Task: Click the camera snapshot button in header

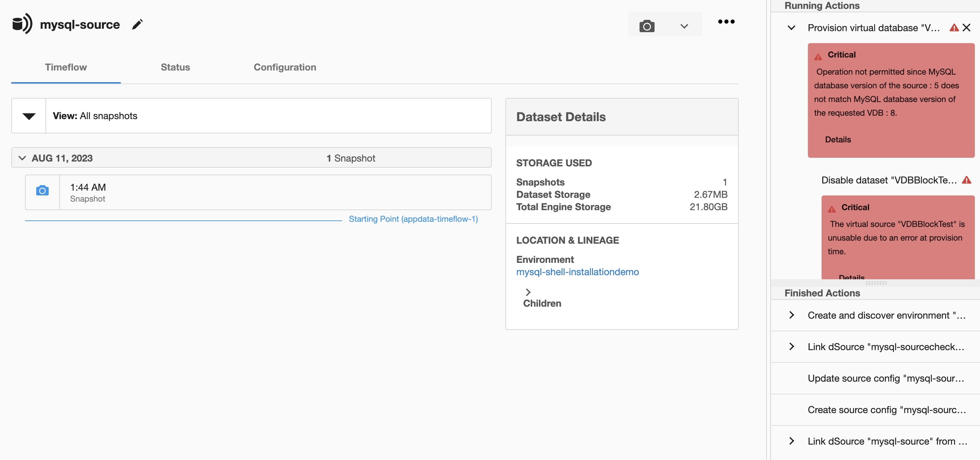Action: tap(647, 26)
